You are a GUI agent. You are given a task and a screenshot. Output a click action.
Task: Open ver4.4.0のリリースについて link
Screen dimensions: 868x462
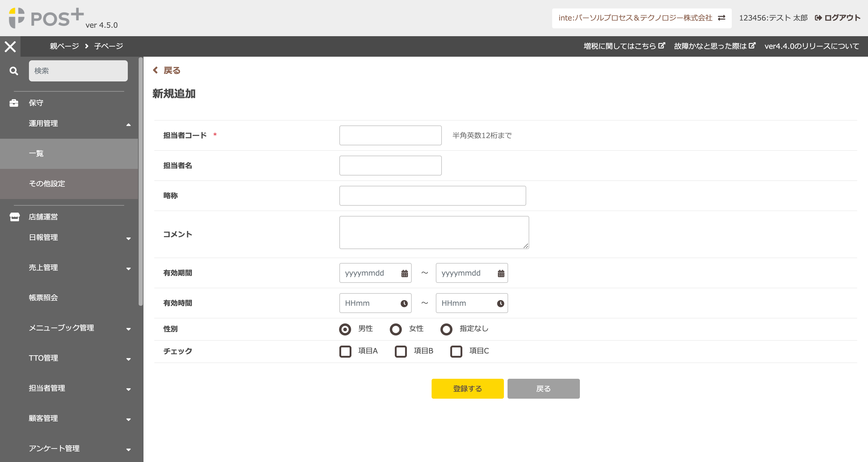pyautogui.click(x=812, y=46)
